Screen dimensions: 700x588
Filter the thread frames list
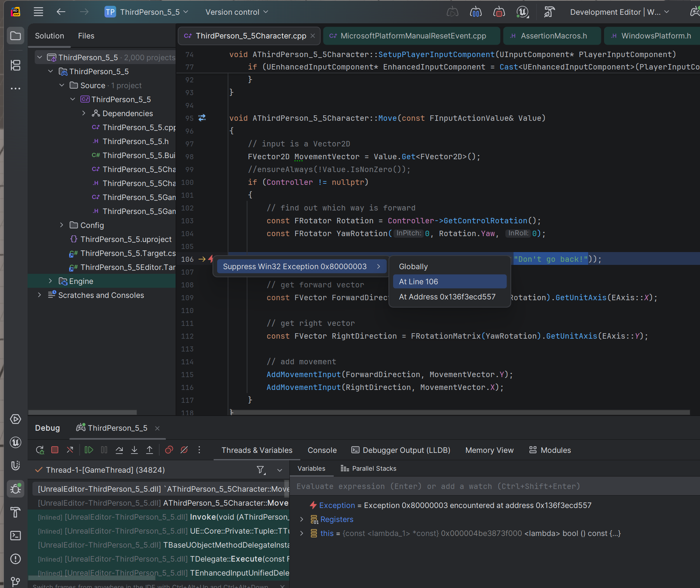(x=261, y=470)
